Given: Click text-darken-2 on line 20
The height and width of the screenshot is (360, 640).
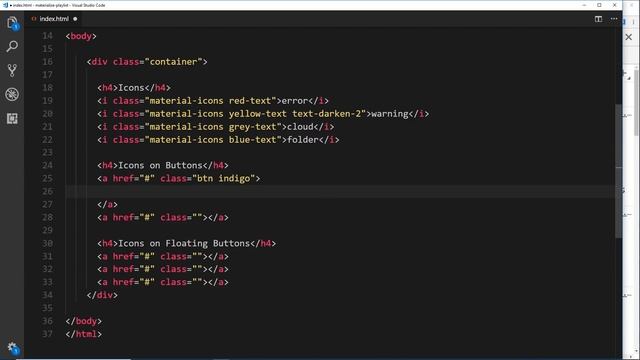Looking at the screenshot, I should click(x=326, y=114).
